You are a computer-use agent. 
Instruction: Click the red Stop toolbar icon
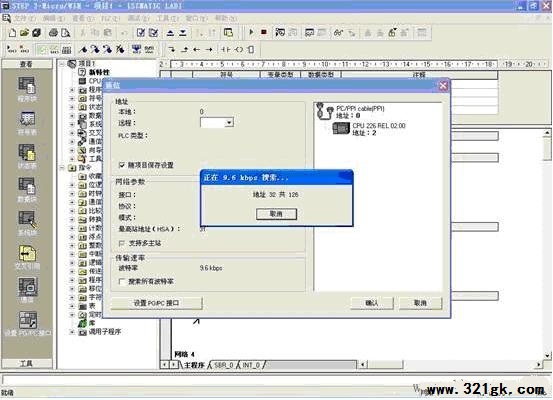tap(263, 32)
